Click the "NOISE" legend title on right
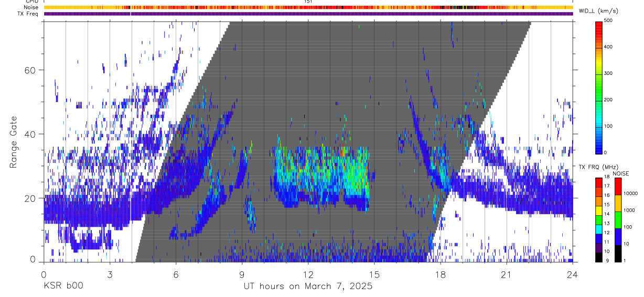 coord(620,173)
